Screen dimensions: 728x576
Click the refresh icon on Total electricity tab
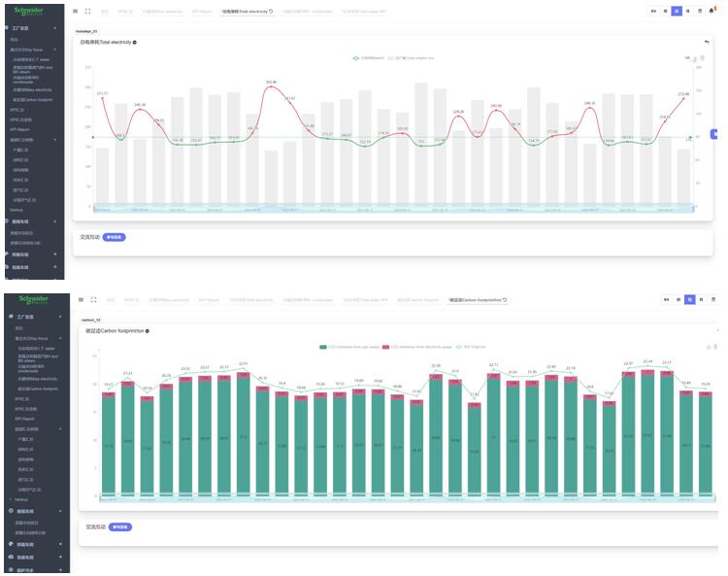(x=271, y=12)
